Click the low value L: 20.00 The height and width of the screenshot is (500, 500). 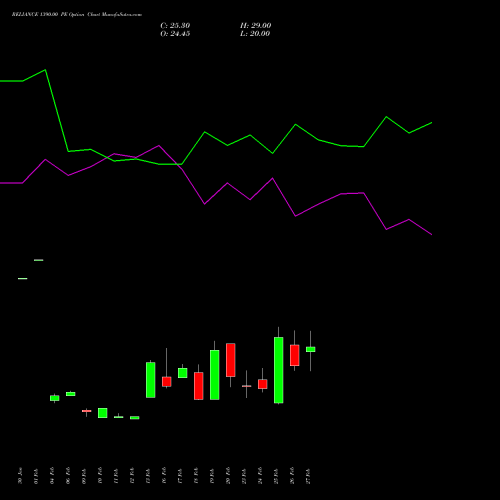tap(255, 34)
